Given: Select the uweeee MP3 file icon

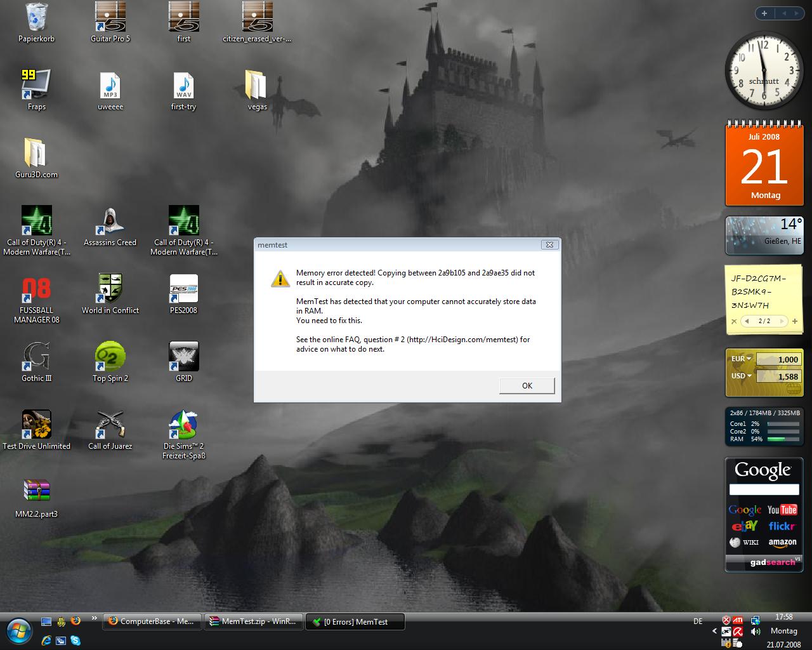Looking at the screenshot, I should point(110,90).
